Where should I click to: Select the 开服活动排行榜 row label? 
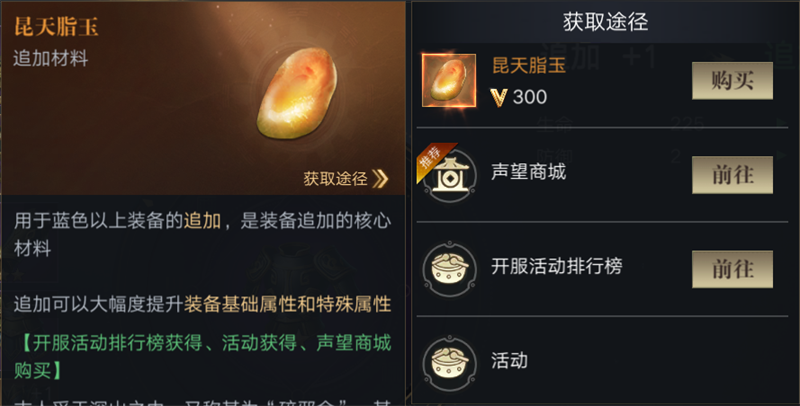[557, 266]
